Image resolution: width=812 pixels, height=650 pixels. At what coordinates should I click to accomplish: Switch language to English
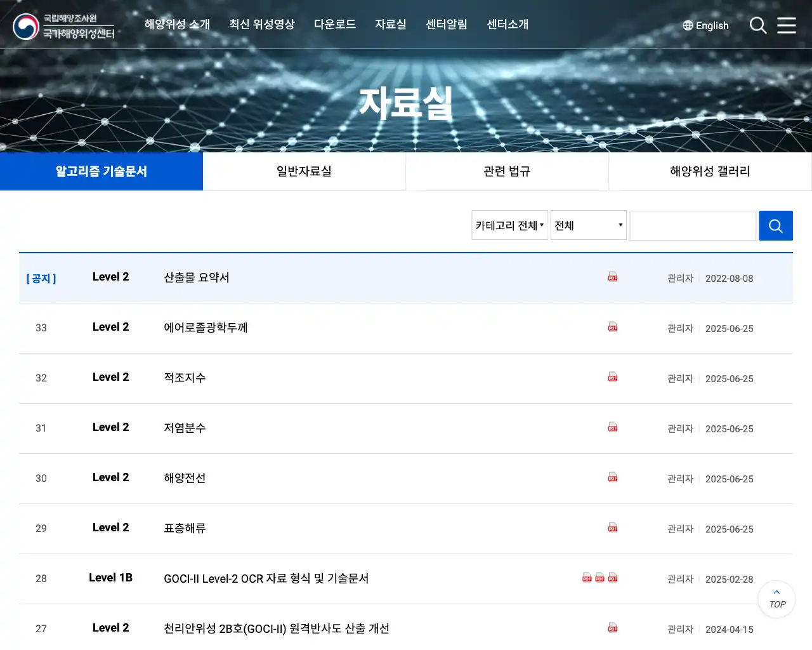(705, 25)
